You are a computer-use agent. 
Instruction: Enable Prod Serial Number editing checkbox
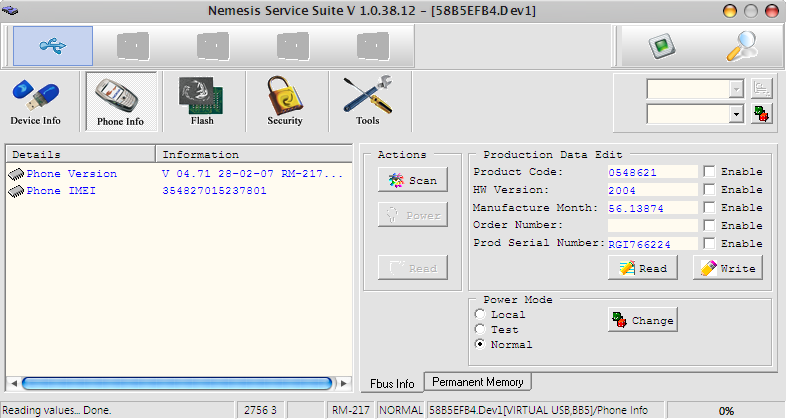[709, 244]
